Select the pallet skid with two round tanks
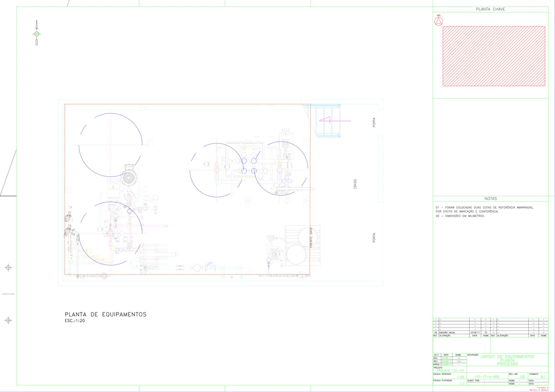Screen dimensions: 555x392 pyautogui.click(x=303, y=246)
